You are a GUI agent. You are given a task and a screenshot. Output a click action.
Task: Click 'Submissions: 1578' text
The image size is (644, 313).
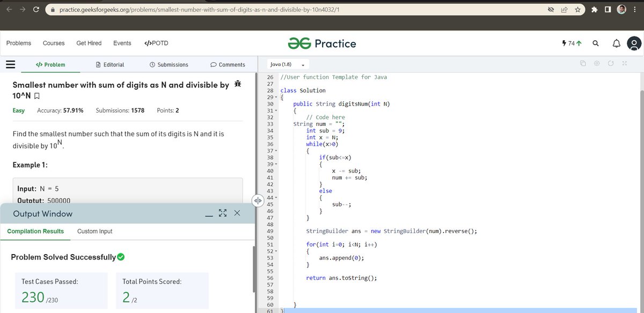coord(120,111)
